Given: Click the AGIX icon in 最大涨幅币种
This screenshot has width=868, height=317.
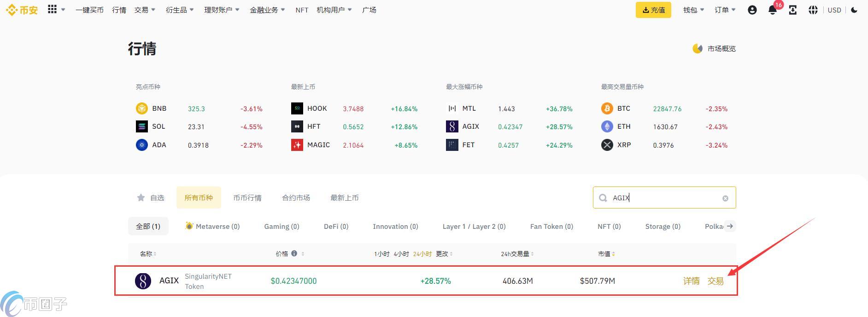Looking at the screenshot, I should [452, 126].
